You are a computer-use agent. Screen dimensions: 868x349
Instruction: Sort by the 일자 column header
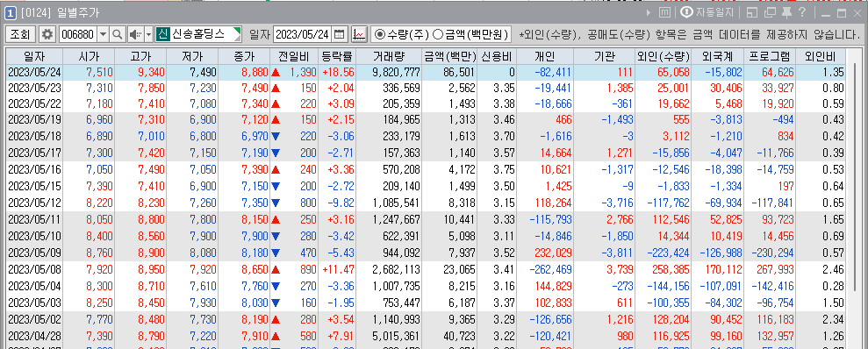[34, 56]
